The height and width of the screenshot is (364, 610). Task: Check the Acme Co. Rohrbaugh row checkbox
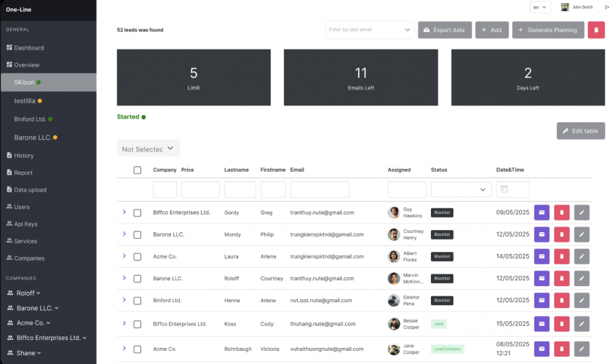(x=138, y=349)
